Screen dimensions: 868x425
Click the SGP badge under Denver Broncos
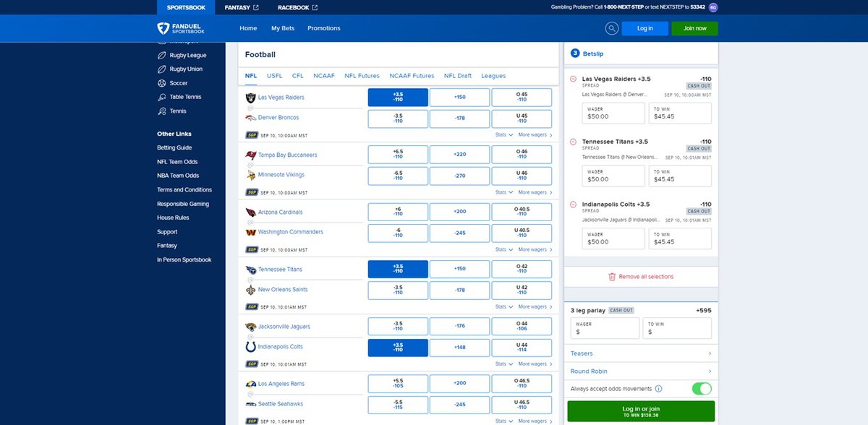(251, 135)
